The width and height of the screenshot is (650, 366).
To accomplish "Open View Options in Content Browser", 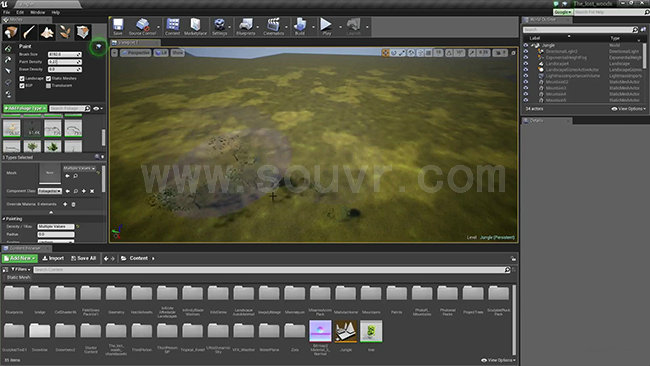I will 498,360.
